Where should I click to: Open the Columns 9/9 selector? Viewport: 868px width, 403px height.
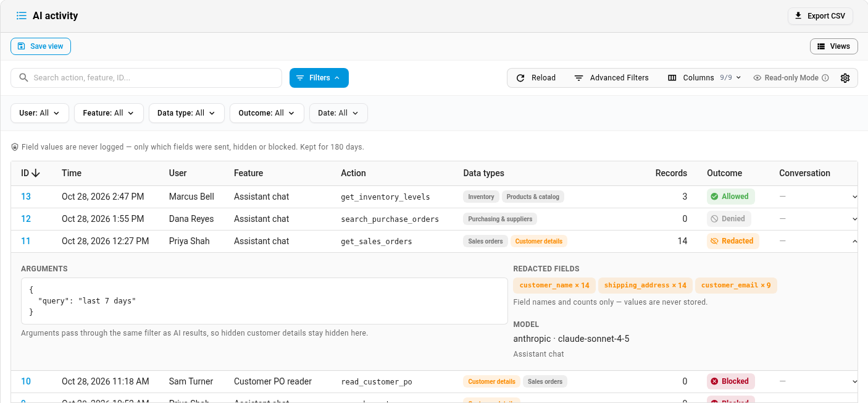[704, 78]
